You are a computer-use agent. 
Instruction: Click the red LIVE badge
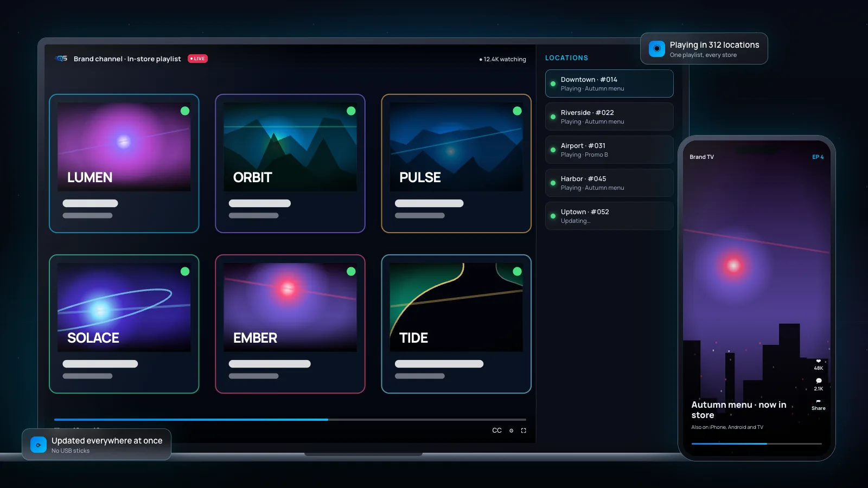tap(197, 59)
